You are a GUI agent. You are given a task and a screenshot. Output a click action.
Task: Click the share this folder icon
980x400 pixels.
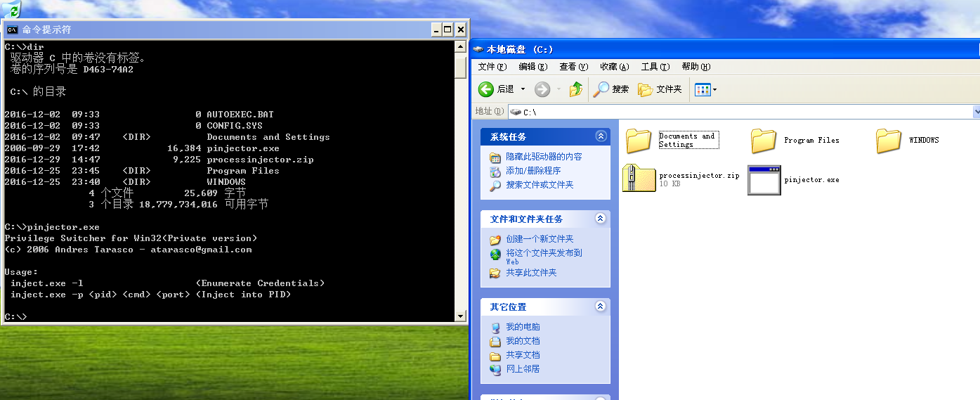495,273
